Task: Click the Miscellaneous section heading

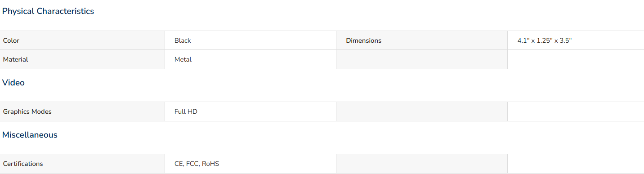Action: pos(30,135)
